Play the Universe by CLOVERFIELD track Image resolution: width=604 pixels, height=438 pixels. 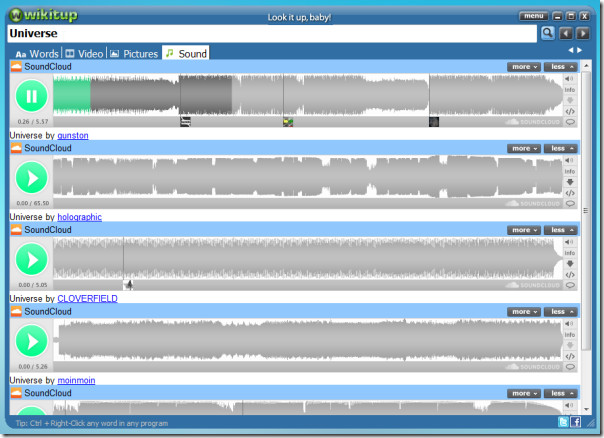click(x=32, y=259)
